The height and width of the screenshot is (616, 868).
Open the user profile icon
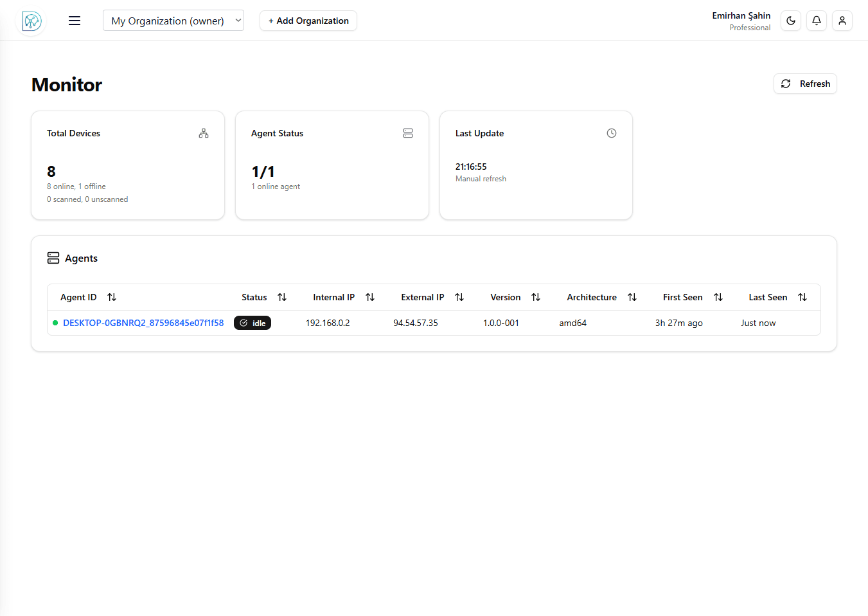[842, 21]
